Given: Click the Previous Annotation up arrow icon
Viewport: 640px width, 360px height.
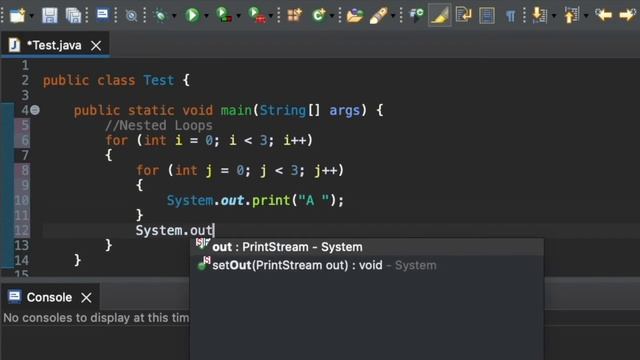Looking at the screenshot, I should point(571,16).
